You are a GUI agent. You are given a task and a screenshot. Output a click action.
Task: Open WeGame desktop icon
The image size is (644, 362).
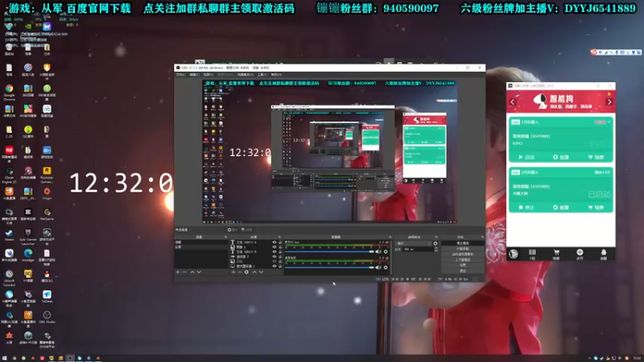pyautogui.click(x=47, y=214)
